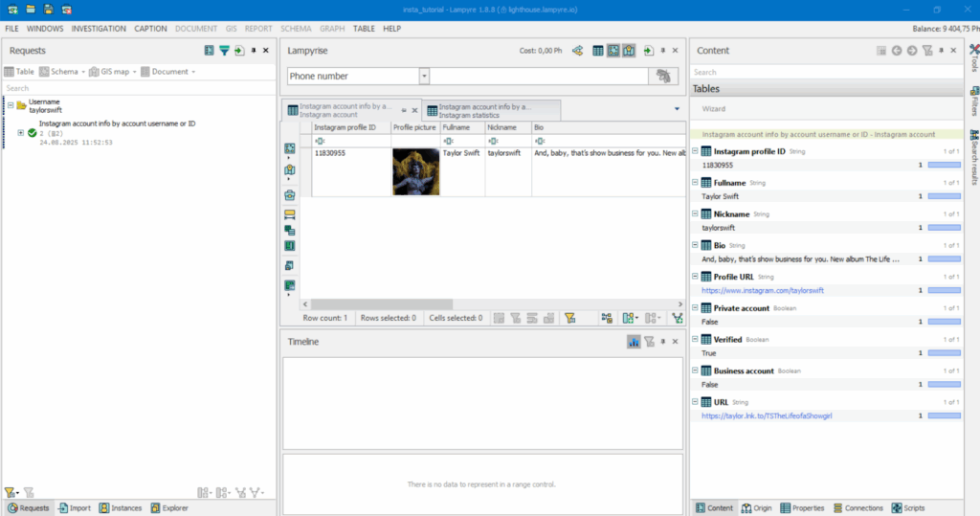Click the schema icon in table's vertical toolbar
980x516 pixels.
[x=289, y=148]
